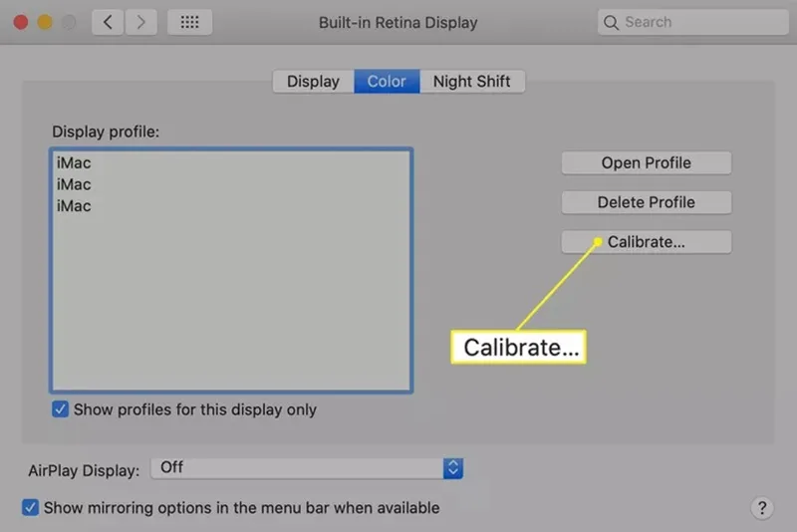The image size is (797, 532).
Task: Switch to the Night Shift tab
Action: (x=471, y=82)
